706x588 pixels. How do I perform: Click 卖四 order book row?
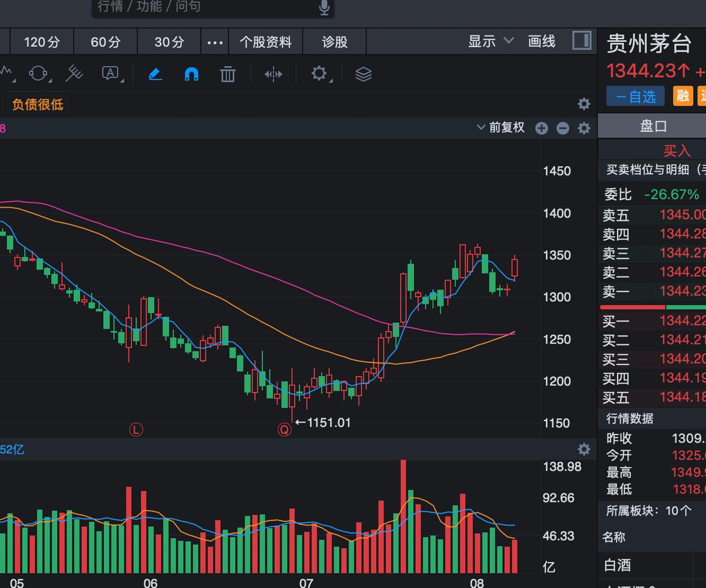(652, 234)
